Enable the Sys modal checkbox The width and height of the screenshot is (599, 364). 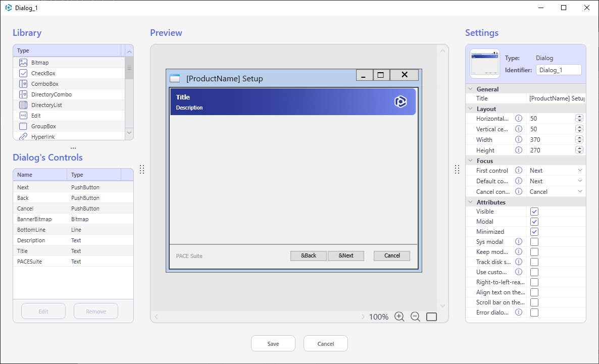(534, 242)
